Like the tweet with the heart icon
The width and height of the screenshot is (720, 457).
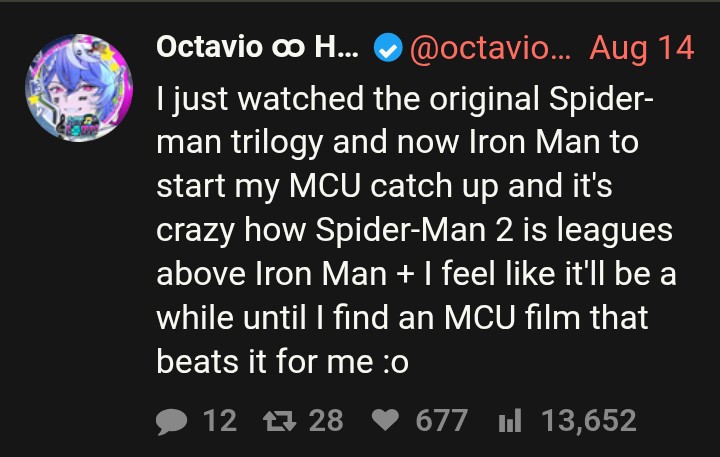pos(385,420)
